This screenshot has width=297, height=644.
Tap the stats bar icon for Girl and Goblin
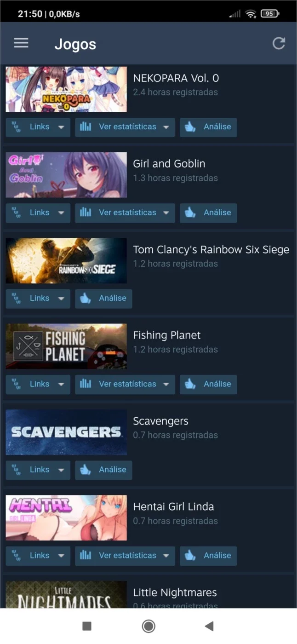point(86,213)
